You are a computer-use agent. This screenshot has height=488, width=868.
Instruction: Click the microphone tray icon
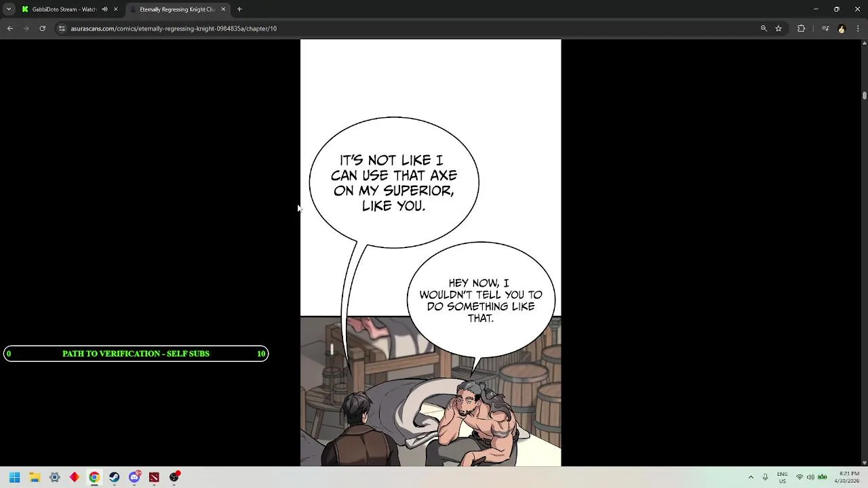click(765, 477)
